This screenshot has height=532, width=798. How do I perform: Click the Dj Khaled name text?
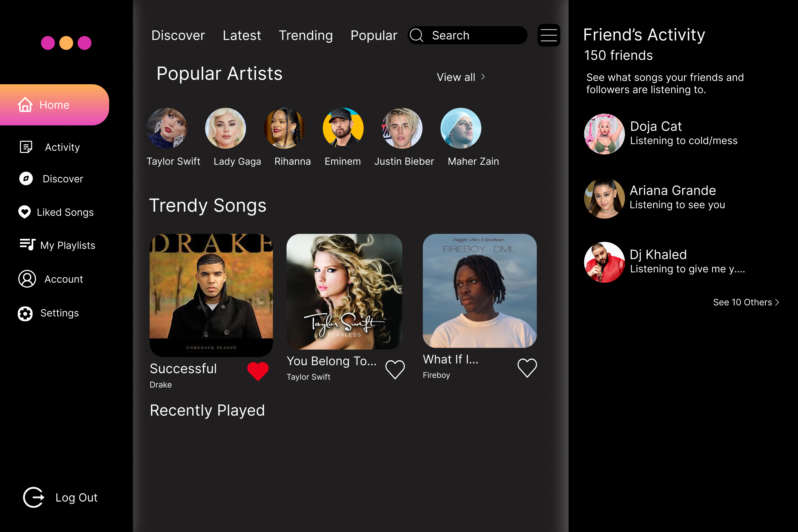tap(658, 254)
